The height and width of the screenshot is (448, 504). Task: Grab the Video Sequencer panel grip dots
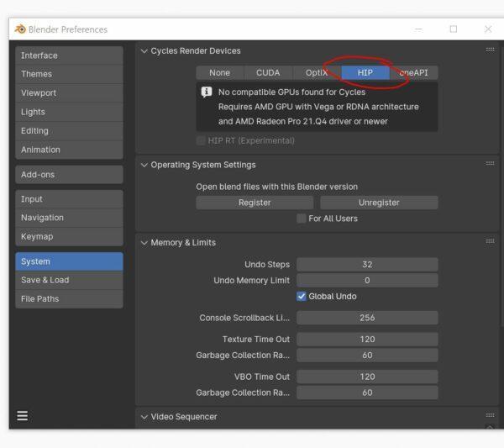490,415
